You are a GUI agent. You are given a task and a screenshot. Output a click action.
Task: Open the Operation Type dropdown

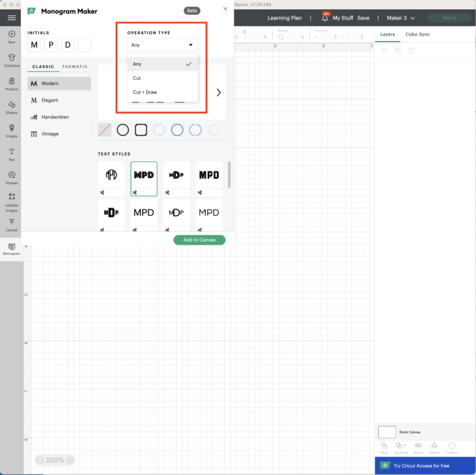[x=162, y=45]
